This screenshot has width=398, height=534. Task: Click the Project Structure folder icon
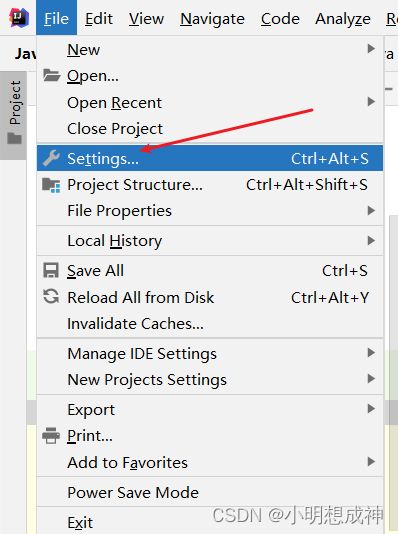51,185
